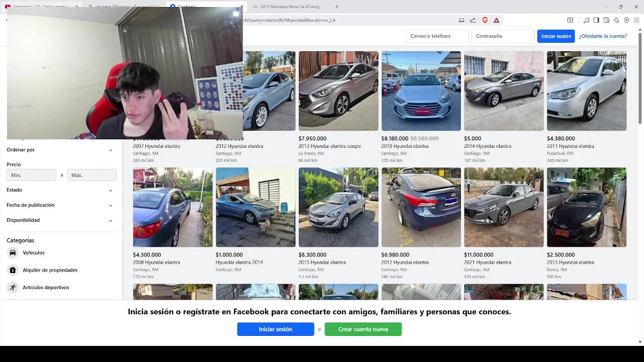Open the Alquiler de propiedades link
The height and width of the screenshot is (362, 644).
(50, 270)
